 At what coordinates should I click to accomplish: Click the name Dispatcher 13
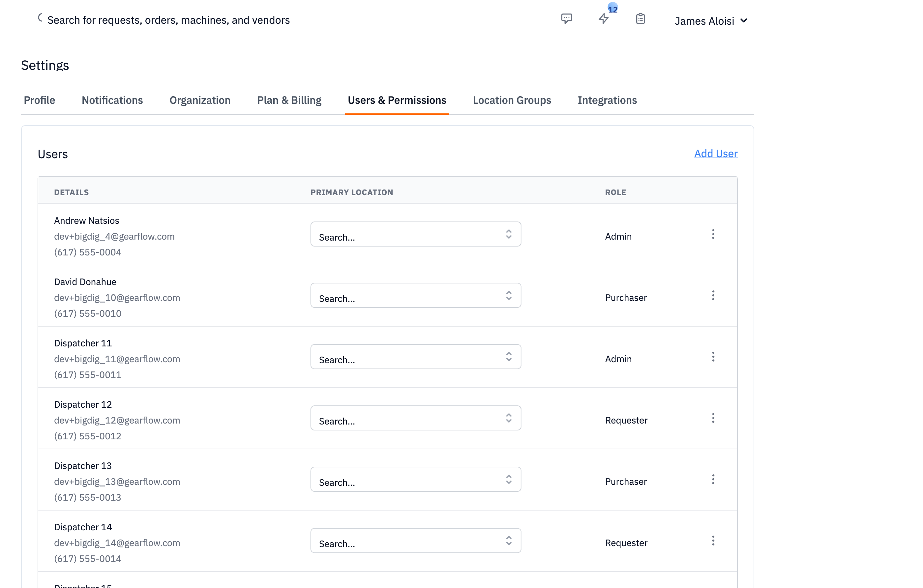(83, 466)
